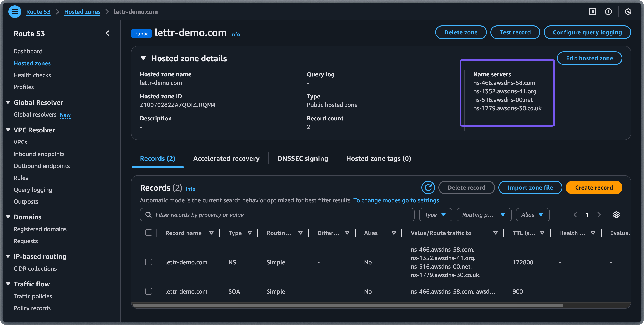Toggle the side panel layout icon
The height and width of the screenshot is (325, 644).
pos(592,11)
